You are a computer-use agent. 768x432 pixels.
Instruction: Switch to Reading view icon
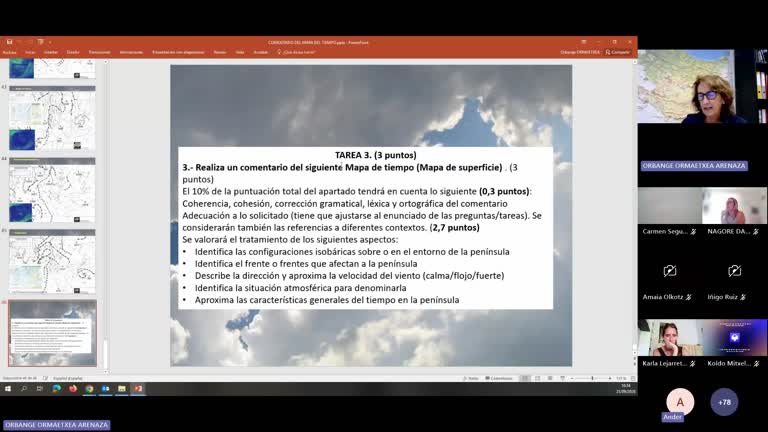[x=550, y=378]
